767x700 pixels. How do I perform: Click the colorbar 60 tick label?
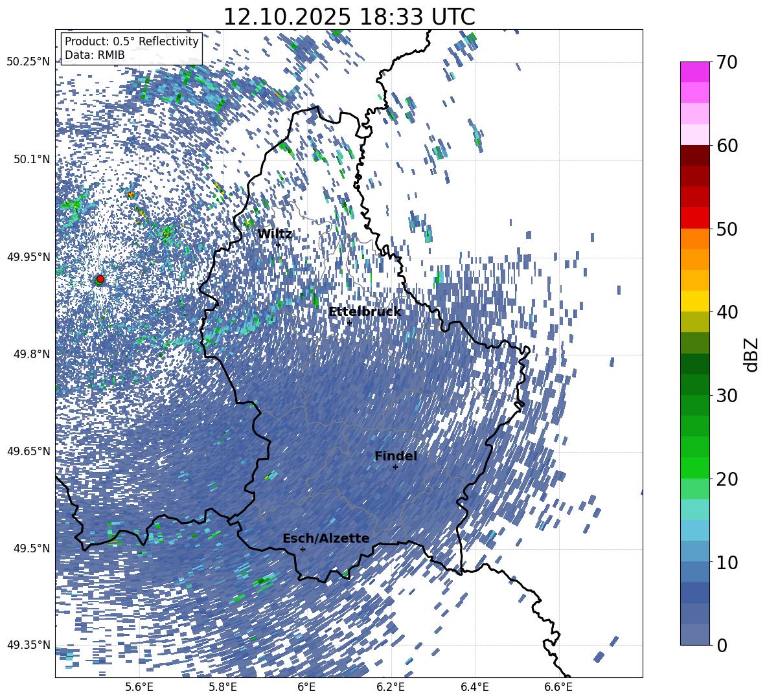(727, 145)
